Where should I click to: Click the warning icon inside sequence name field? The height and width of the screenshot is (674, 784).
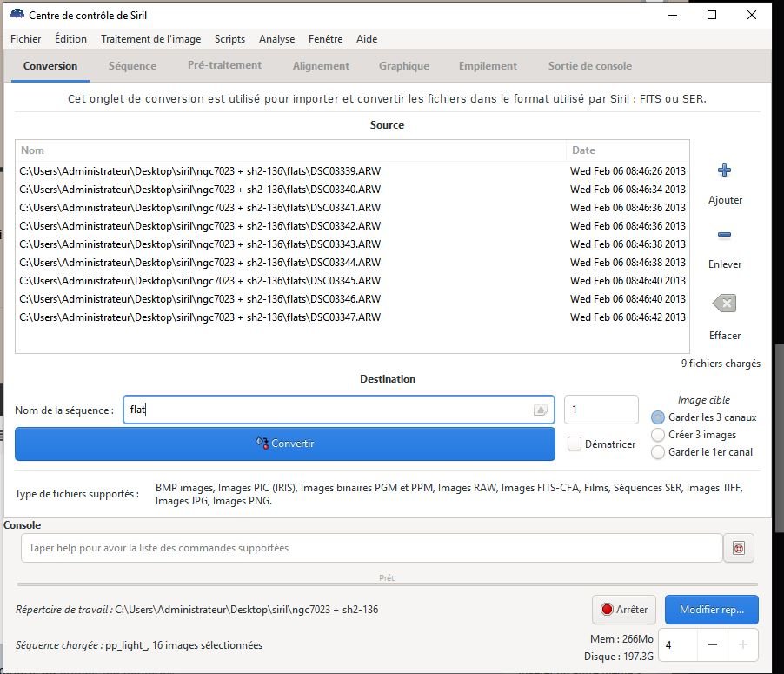pyautogui.click(x=540, y=410)
